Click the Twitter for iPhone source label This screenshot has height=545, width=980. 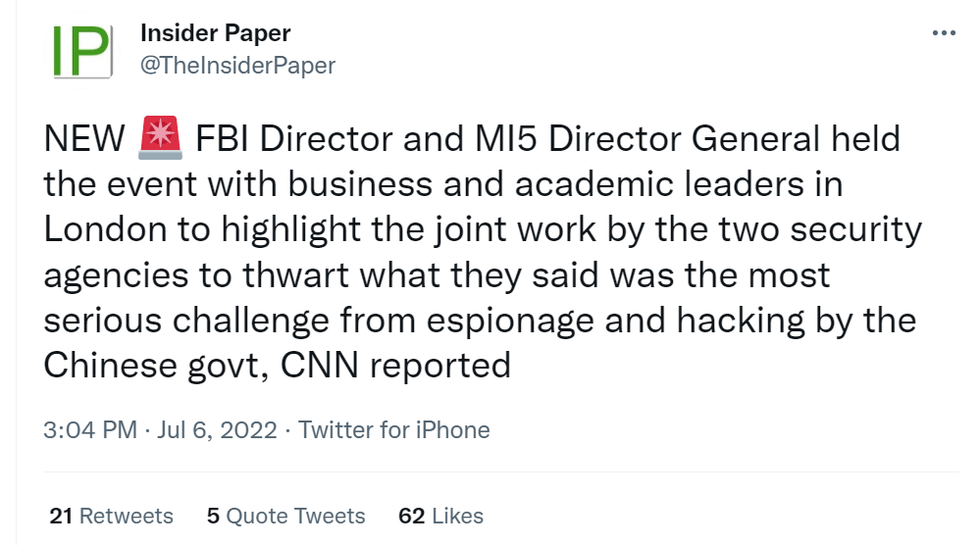click(393, 430)
